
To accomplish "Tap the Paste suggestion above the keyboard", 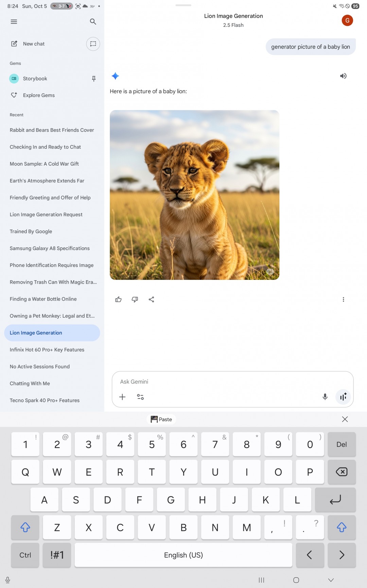I will (161, 419).
